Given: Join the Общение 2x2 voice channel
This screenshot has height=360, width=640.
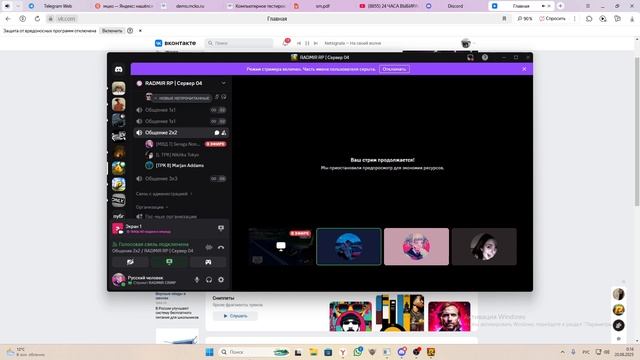Looking at the screenshot, I should [161, 133].
